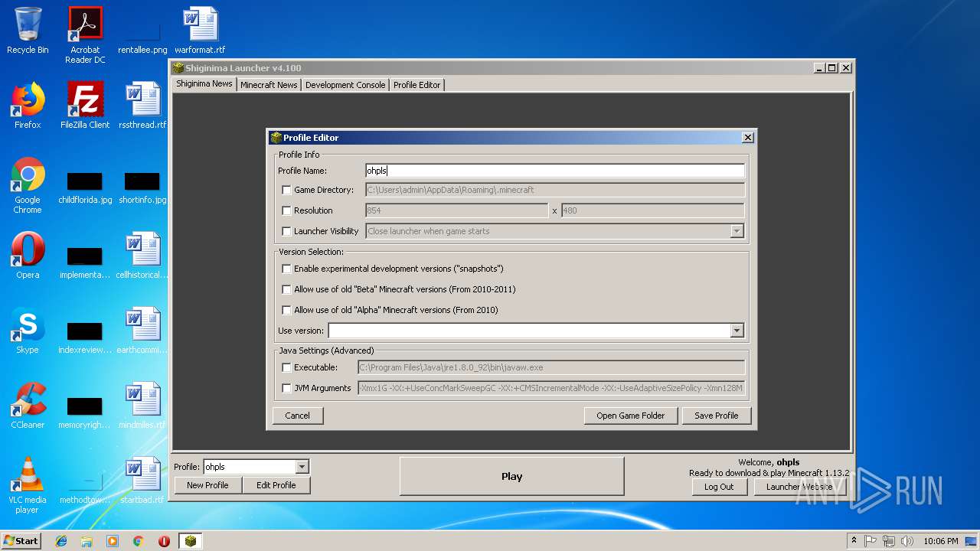Switch to Shiginima Launcher taskbar button
Image resolution: width=980 pixels, height=551 pixels.
(x=191, y=541)
